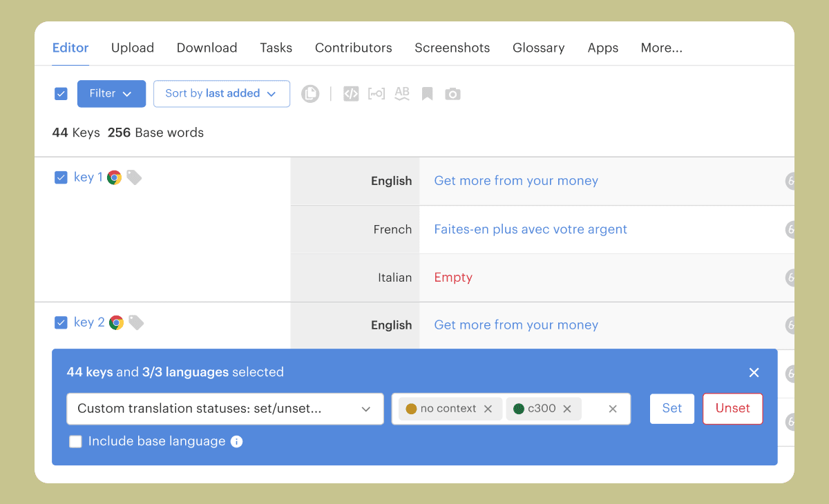This screenshot has width=829, height=504.
Task: Click the copy keys icon in toolbar
Action: pyautogui.click(x=310, y=94)
